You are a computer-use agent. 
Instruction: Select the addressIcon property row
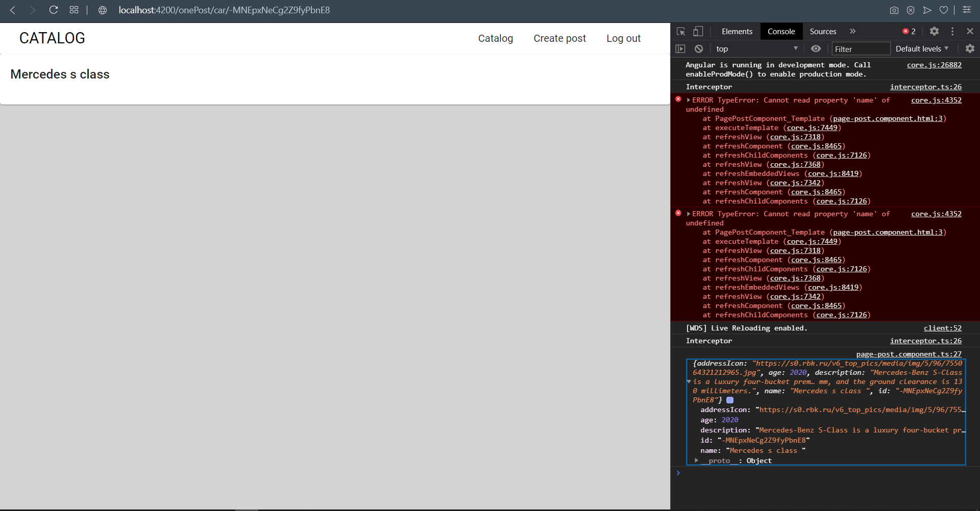(x=833, y=410)
